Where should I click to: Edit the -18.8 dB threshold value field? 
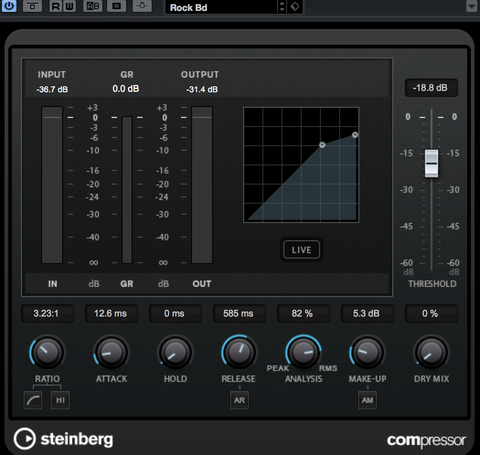click(431, 88)
